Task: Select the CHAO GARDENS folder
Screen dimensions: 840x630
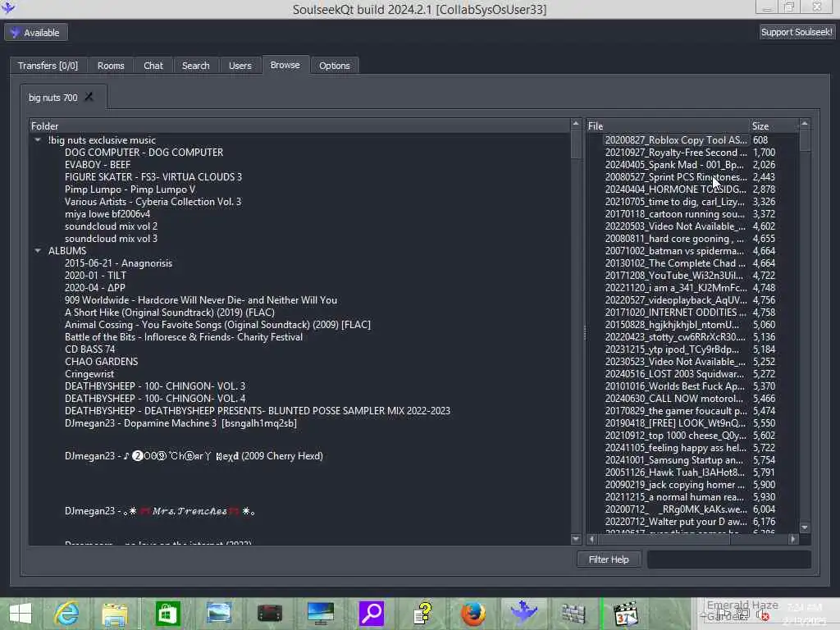Action: pos(101,362)
